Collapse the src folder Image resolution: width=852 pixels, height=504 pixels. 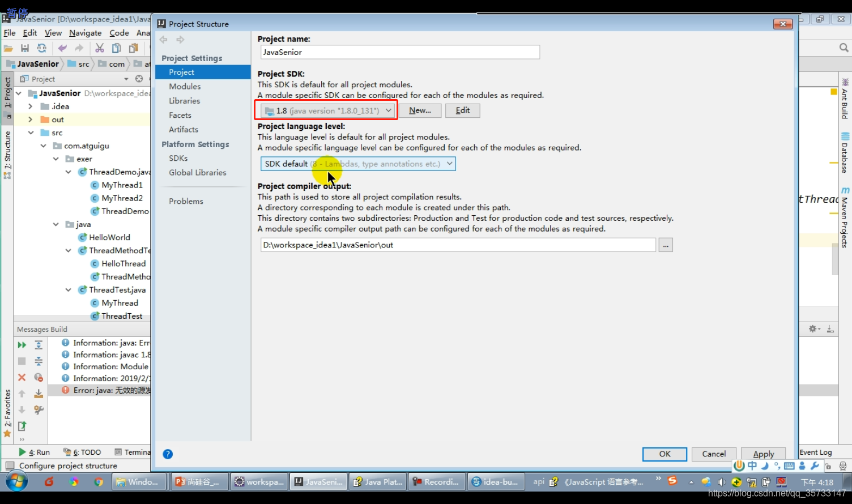pos(31,133)
